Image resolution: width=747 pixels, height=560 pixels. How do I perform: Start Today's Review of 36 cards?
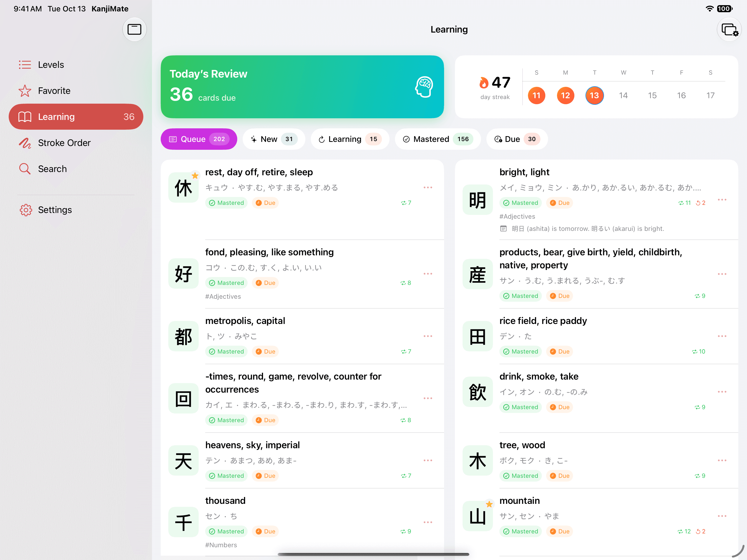pyautogui.click(x=302, y=87)
